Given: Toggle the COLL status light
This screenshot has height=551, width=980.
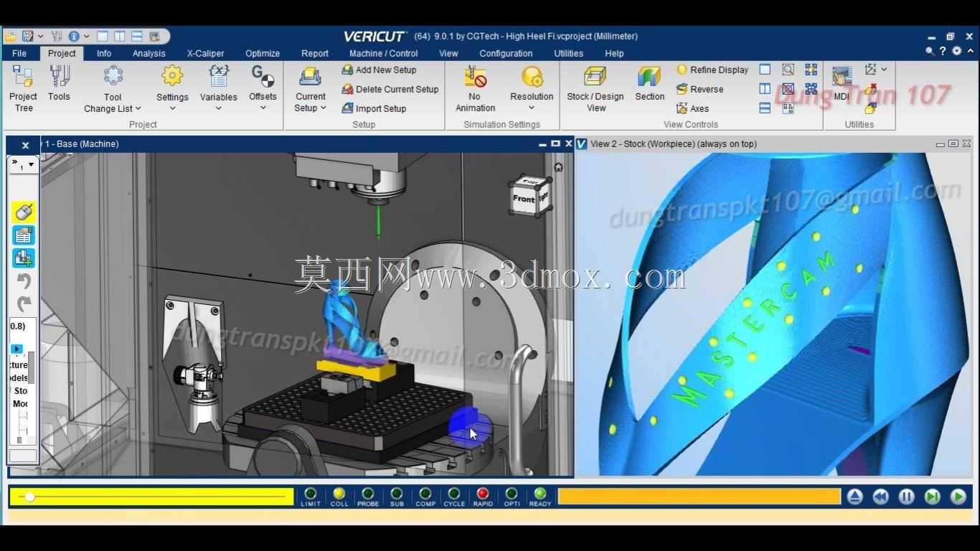Looking at the screenshot, I should [x=339, y=494].
